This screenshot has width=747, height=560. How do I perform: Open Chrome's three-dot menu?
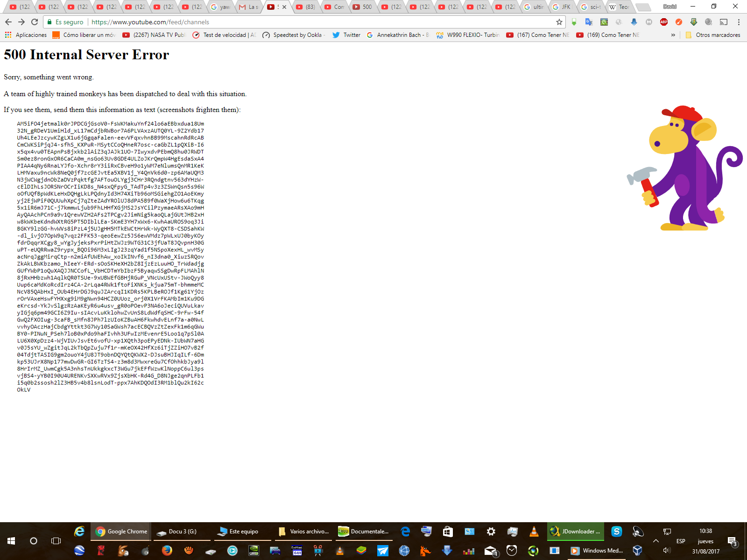(739, 22)
